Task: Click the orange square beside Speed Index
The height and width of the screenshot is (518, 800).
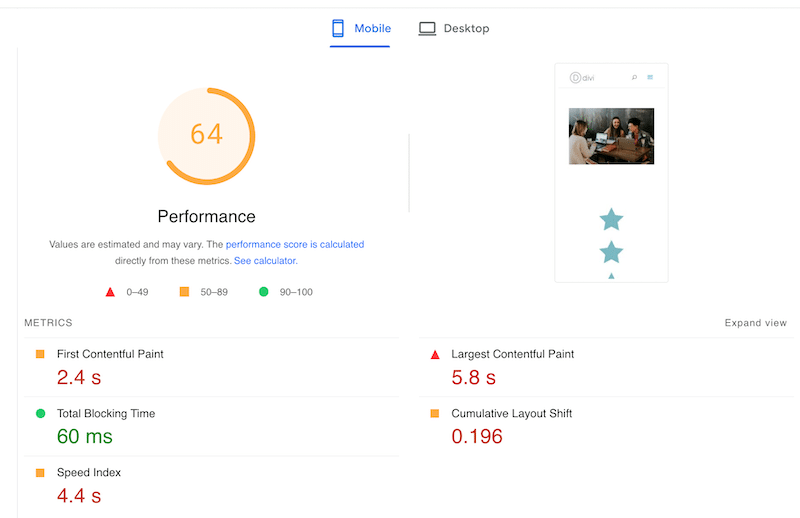Action: [40, 472]
